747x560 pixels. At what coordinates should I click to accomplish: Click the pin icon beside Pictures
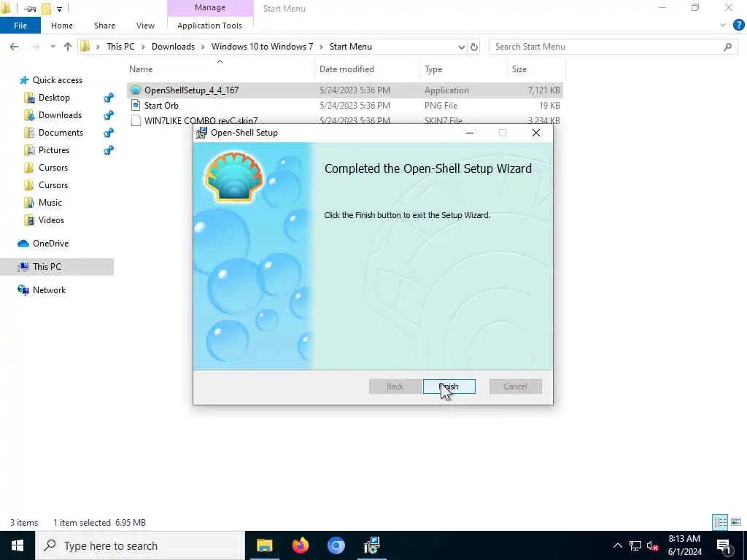coord(109,150)
